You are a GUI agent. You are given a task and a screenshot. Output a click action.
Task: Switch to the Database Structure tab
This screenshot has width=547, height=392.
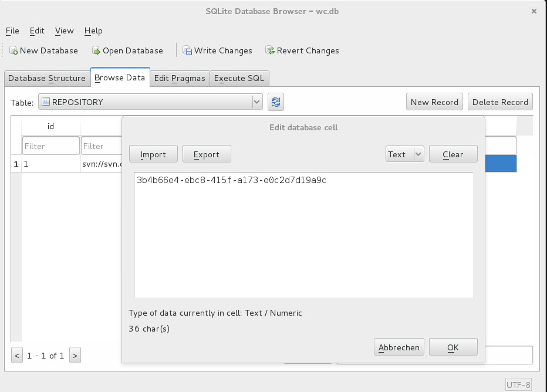click(x=47, y=78)
